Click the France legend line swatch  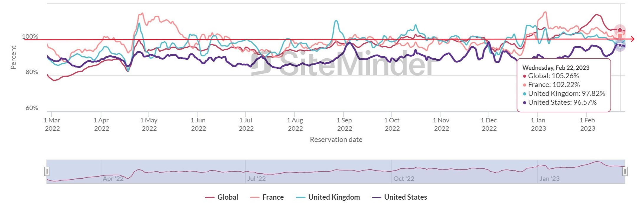click(255, 197)
